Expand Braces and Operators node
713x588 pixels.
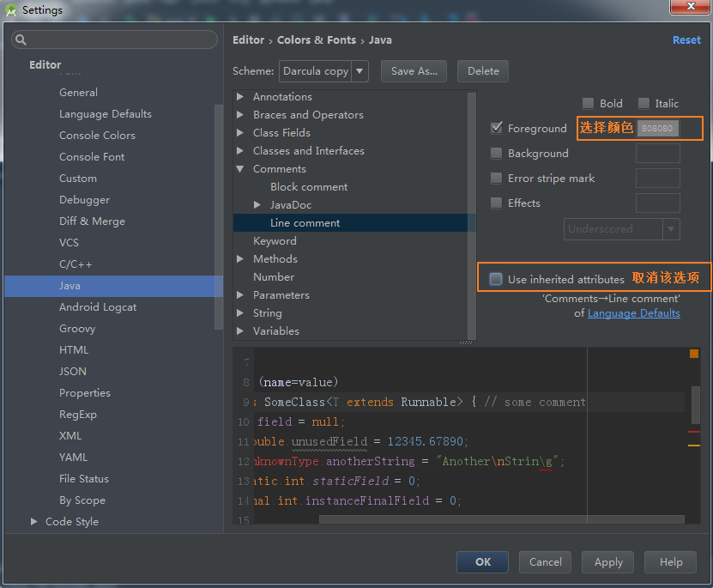click(x=240, y=115)
